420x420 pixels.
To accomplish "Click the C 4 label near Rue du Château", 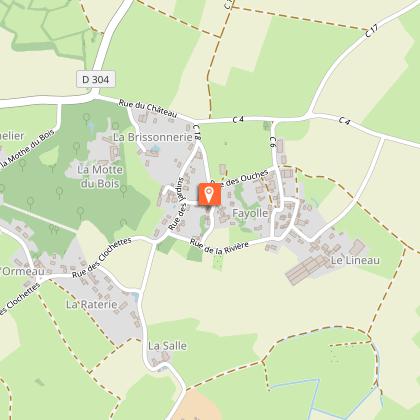I will (x=238, y=119).
